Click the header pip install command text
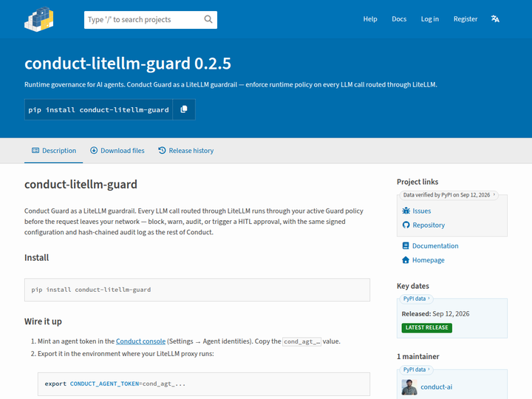The width and height of the screenshot is (532, 399). pos(98,109)
